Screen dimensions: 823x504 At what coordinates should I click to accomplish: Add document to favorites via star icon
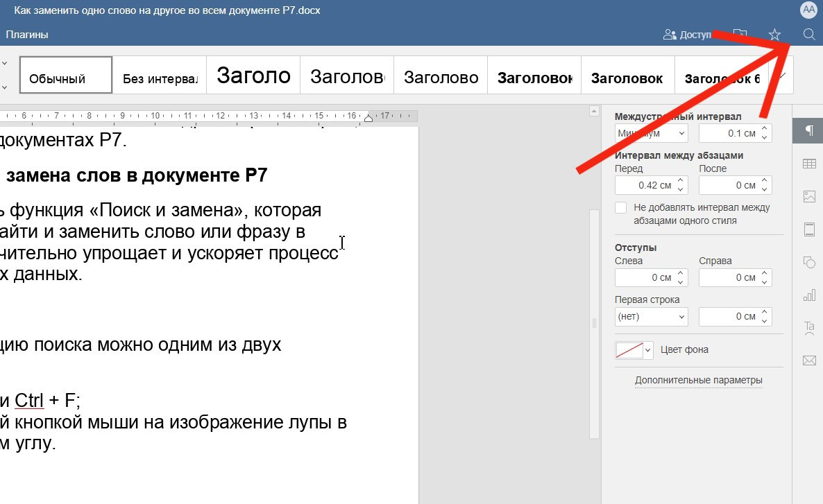click(x=774, y=33)
